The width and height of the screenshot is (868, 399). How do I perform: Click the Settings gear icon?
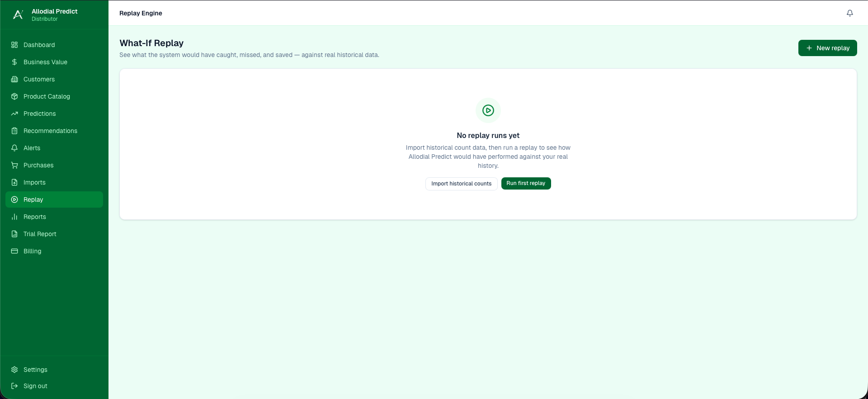pyautogui.click(x=14, y=370)
